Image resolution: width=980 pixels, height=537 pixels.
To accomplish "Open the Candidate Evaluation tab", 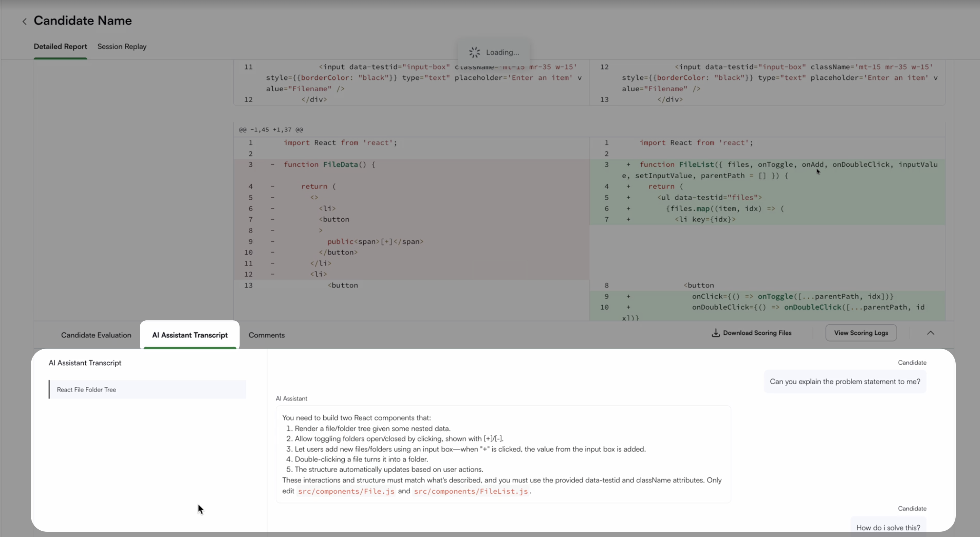I will [96, 335].
